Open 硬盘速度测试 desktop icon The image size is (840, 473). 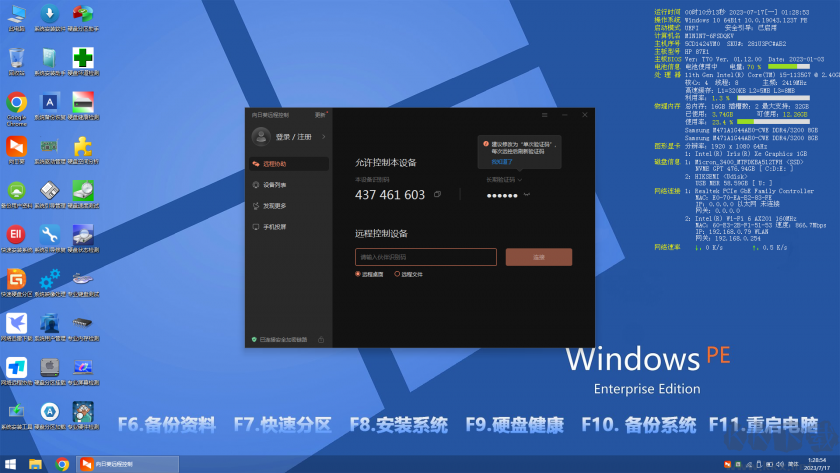tap(83, 194)
